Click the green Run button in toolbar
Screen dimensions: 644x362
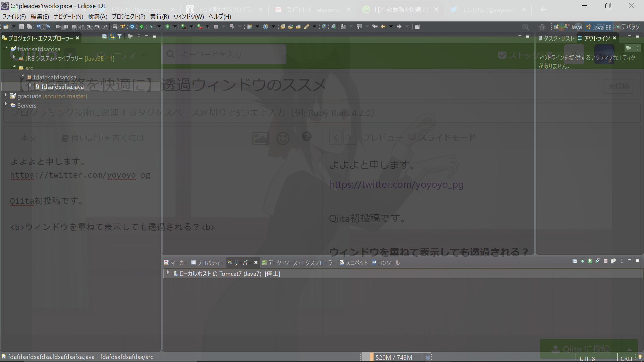coord(167,26)
